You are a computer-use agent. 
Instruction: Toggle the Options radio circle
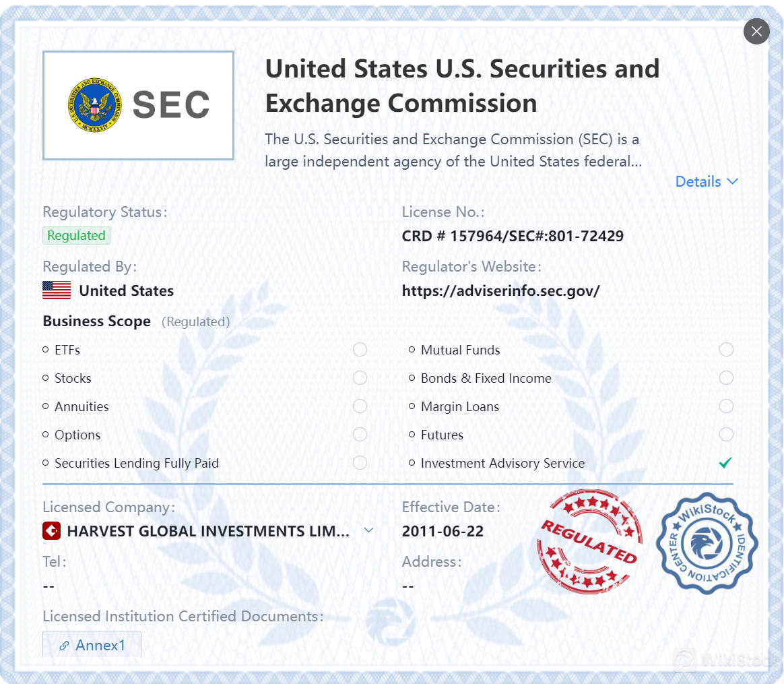(x=360, y=434)
